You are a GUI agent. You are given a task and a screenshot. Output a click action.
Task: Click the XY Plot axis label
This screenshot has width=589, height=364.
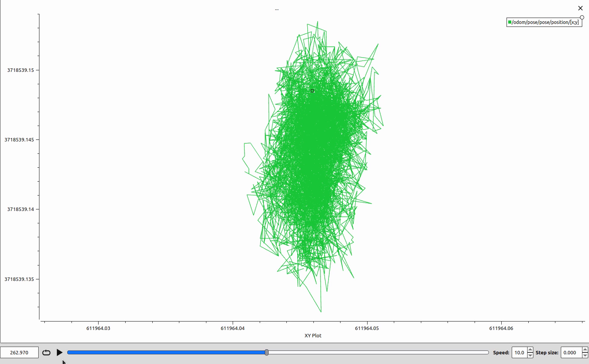point(313,335)
